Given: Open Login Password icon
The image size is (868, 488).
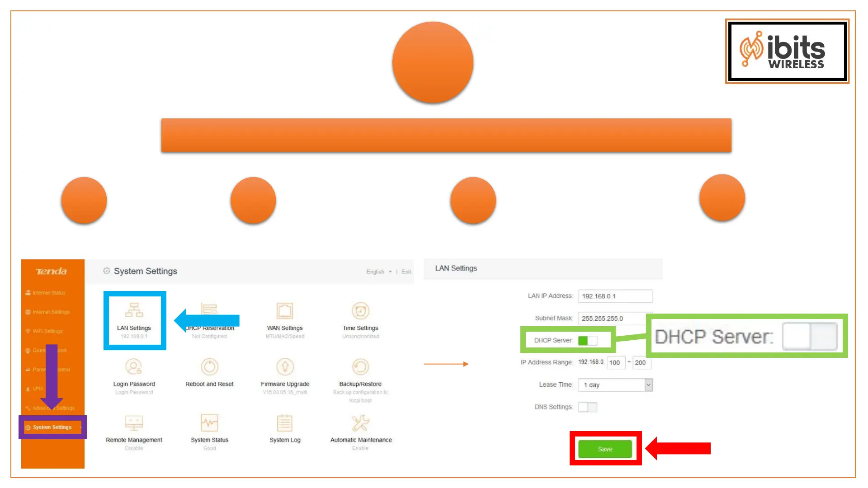Looking at the screenshot, I should [134, 366].
